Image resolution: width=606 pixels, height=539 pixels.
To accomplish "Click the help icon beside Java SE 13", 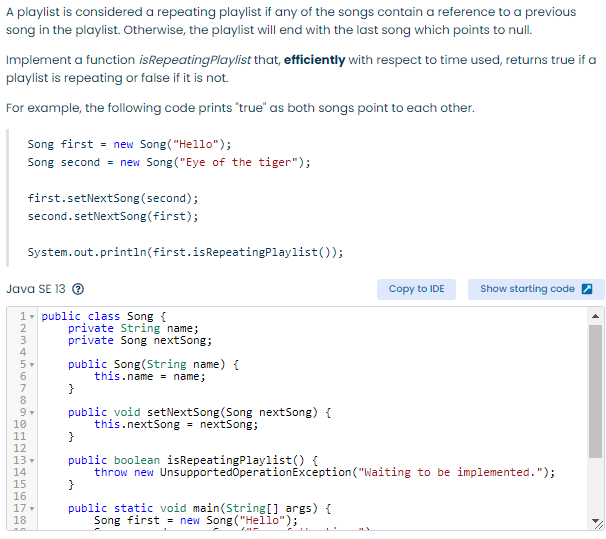I will pyautogui.click(x=78, y=289).
